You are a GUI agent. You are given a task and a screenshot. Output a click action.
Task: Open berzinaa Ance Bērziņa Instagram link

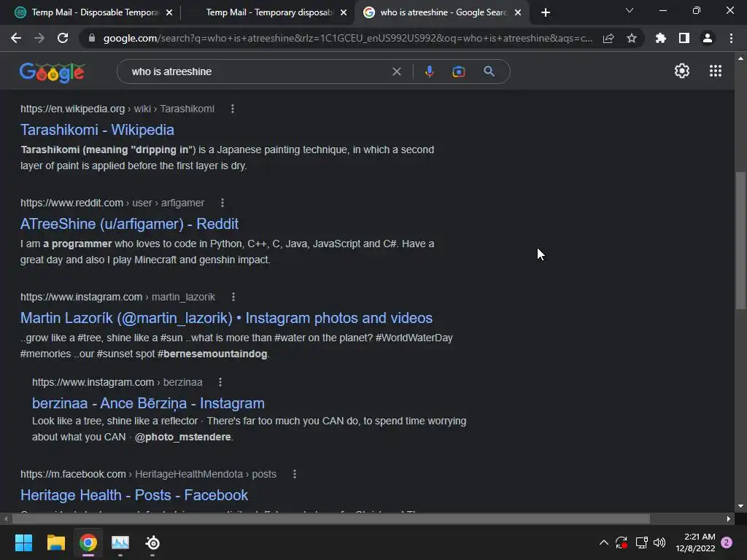pyautogui.click(x=148, y=403)
